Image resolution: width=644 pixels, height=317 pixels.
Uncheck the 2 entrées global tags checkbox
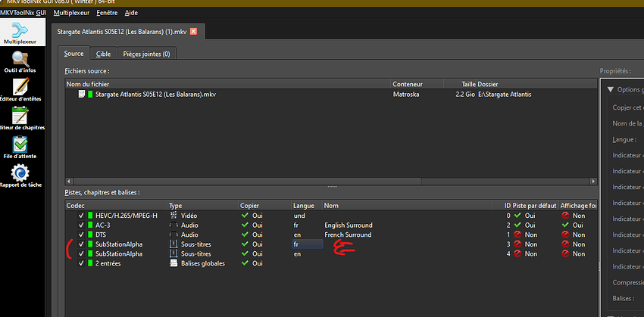81,263
